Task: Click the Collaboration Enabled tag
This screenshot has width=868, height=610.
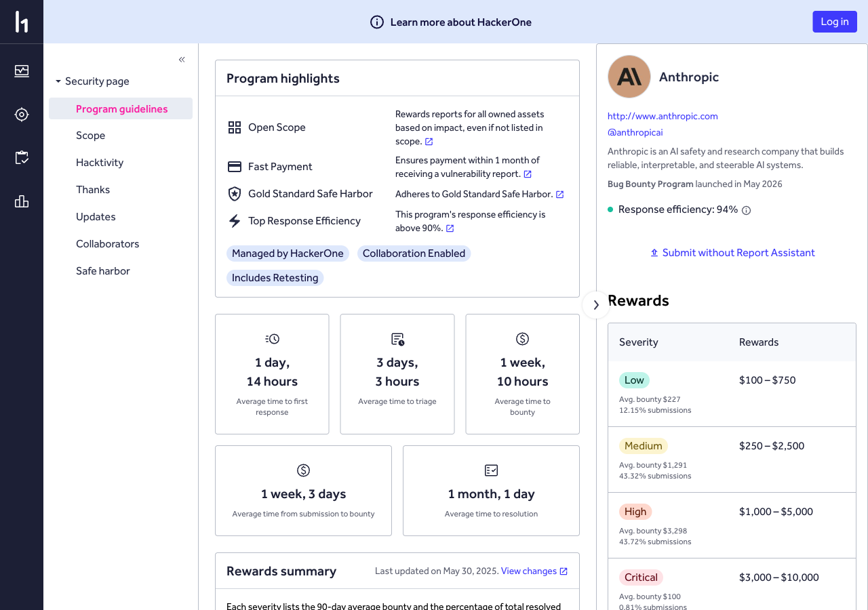Action: click(x=414, y=253)
